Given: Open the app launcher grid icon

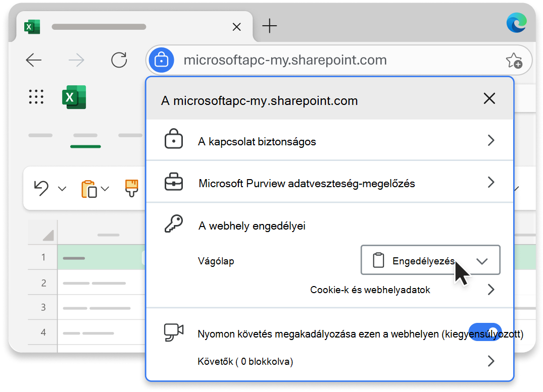Looking at the screenshot, I should click(x=36, y=97).
